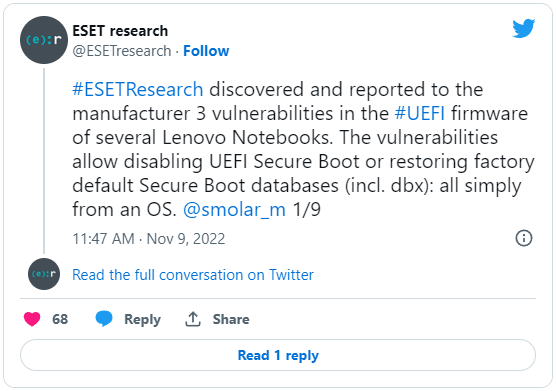Visit the @ESETresearch handle
556x391 pixels.
[x=122, y=51]
